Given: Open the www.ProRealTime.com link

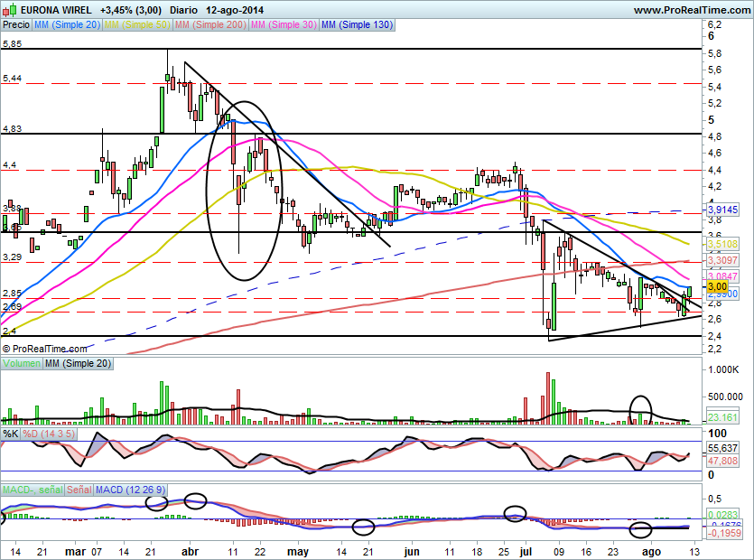Looking at the screenshot, I should tap(690, 10).
